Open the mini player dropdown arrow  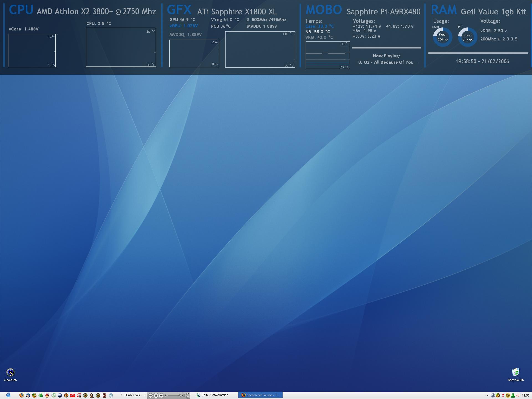188,397
